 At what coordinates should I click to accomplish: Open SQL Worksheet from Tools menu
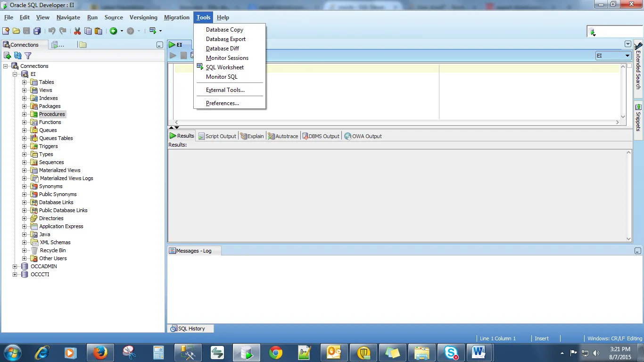coord(230,67)
